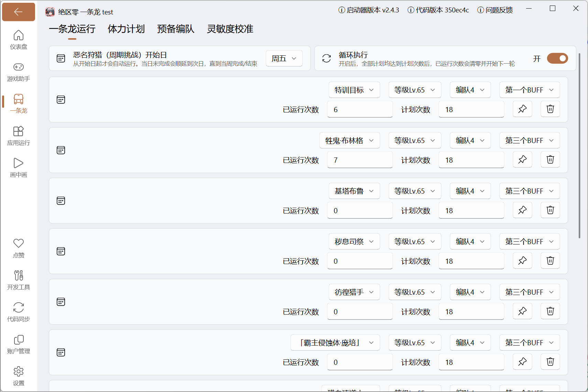Click the vertical scrollbar on right
Screen dimensions: 588x392
click(x=579, y=145)
